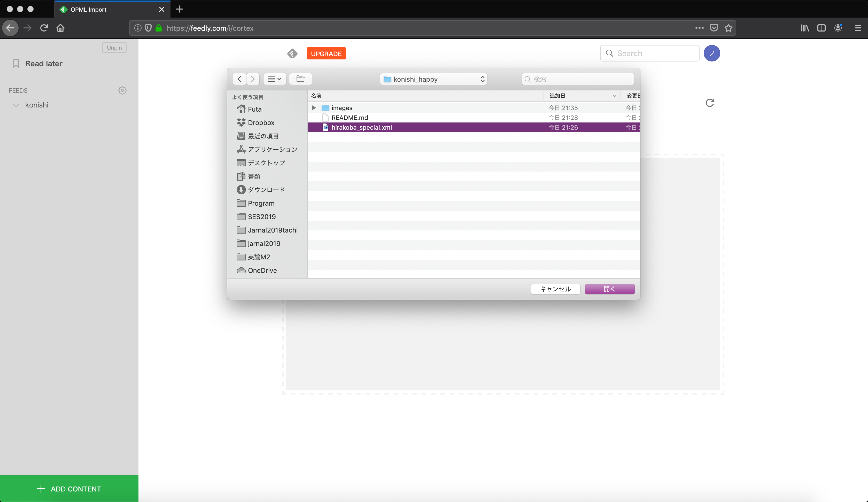Open Dropbox in the dialog sidebar

pos(261,123)
